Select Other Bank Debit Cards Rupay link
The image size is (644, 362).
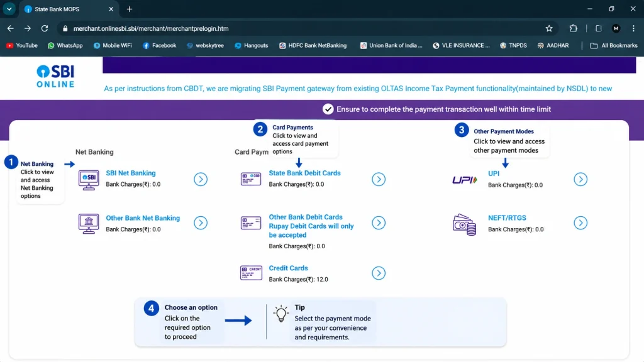(311, 226)
